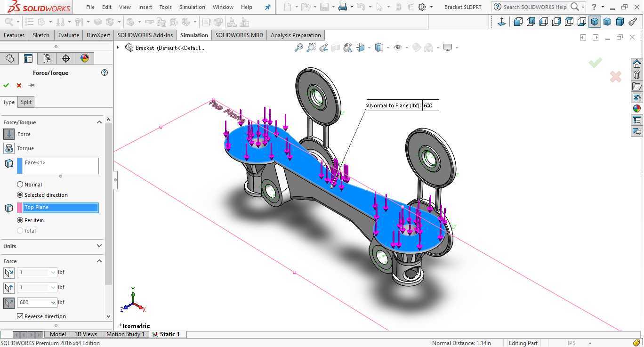Click the Normal to Plane value field

coord(430,105)
